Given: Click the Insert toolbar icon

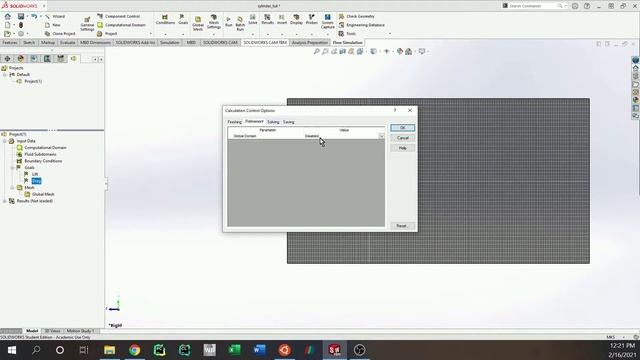Looking at the screenshot, I should tap(282, 19).
